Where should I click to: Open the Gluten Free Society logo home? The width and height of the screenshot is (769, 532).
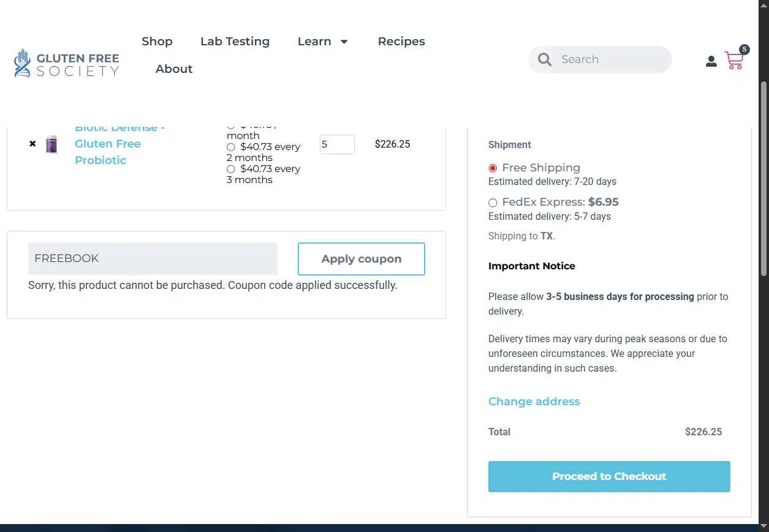click(67, 64)
